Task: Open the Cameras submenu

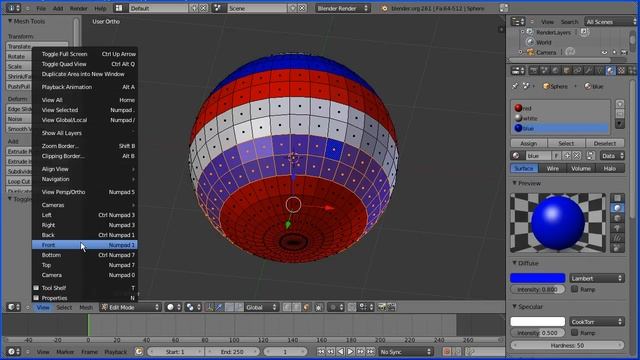Action: (x=85, y=205)
